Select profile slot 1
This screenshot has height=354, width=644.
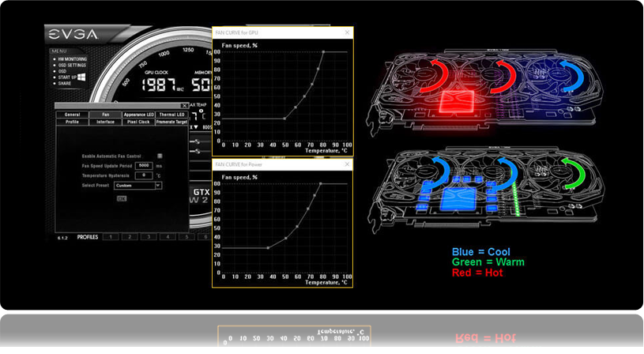[111, 237]
